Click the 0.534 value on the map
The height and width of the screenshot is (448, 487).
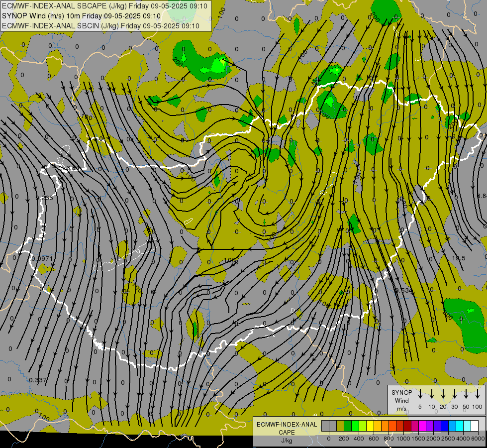pos(404,290)
